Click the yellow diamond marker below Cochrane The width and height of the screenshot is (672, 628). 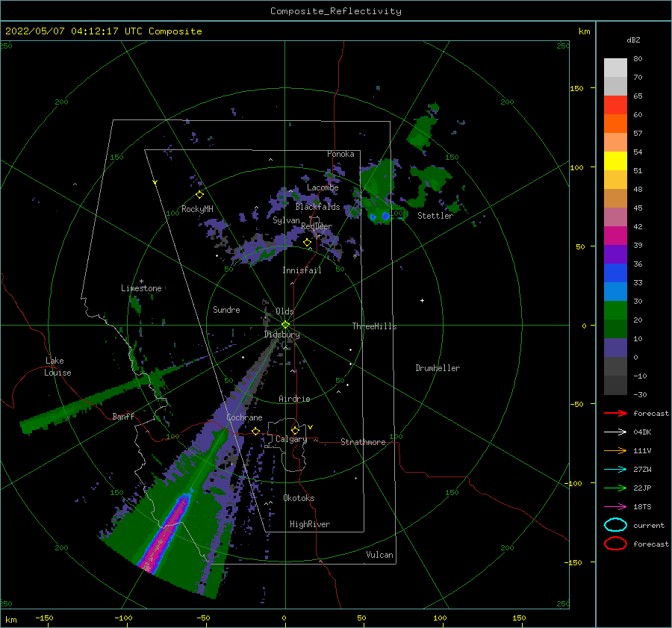point(255,431)
